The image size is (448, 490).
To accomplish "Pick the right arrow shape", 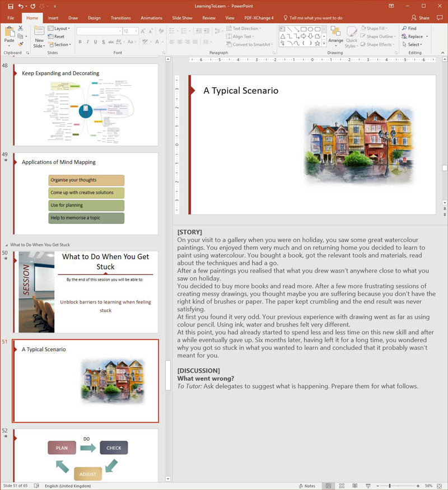I will 304,36.
